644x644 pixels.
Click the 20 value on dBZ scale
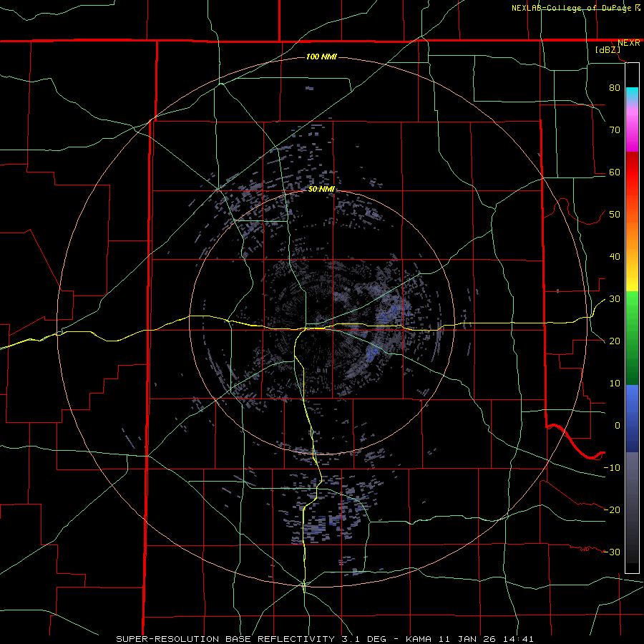[615, 341]
